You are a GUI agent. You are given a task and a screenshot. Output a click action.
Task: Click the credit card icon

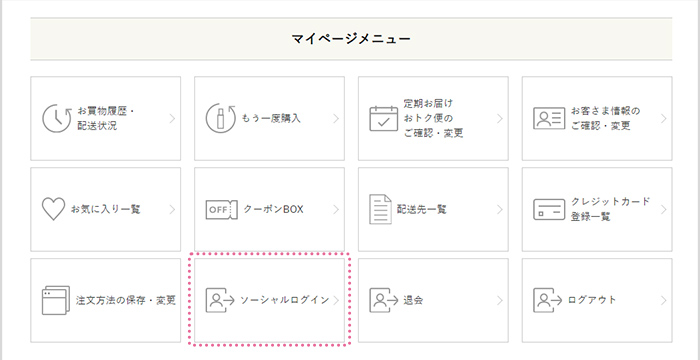pyautogui.click(x=549, y=209)
